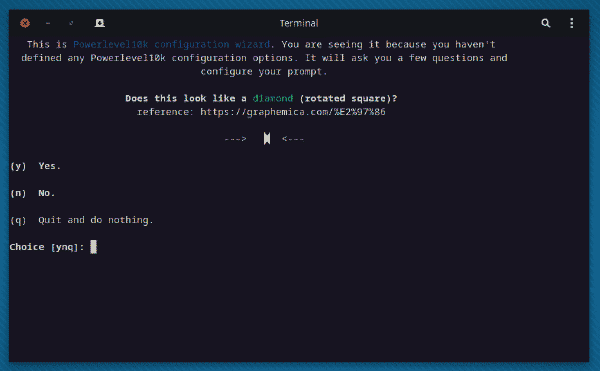
Task: Click the '(q) Quit and do nothing.' line
Action: [82, 220]
